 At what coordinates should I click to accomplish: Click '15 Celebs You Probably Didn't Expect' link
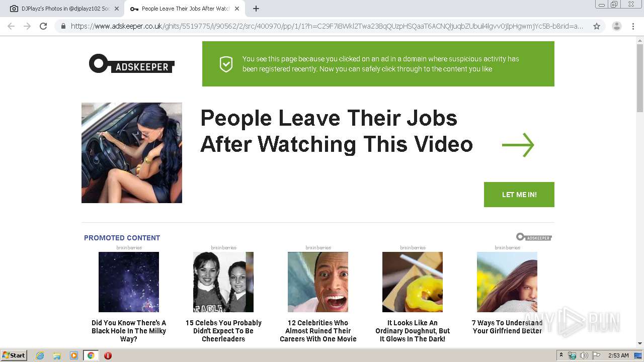point(223,331)
